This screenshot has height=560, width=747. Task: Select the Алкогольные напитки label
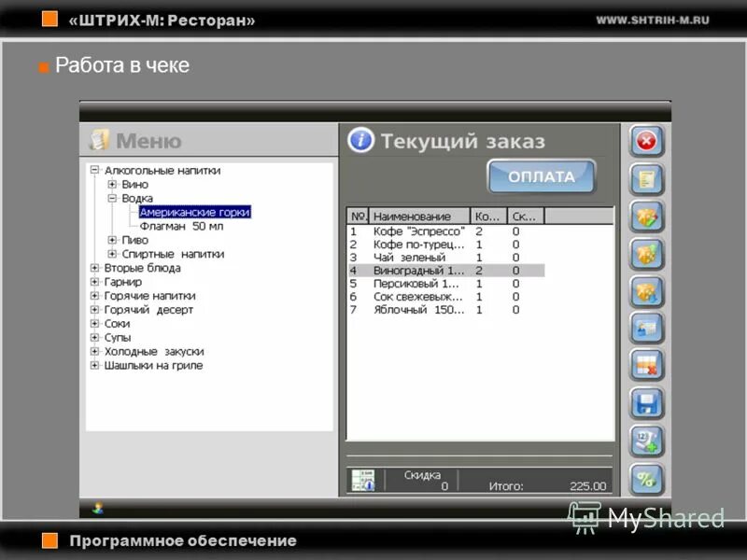point(162,171)
